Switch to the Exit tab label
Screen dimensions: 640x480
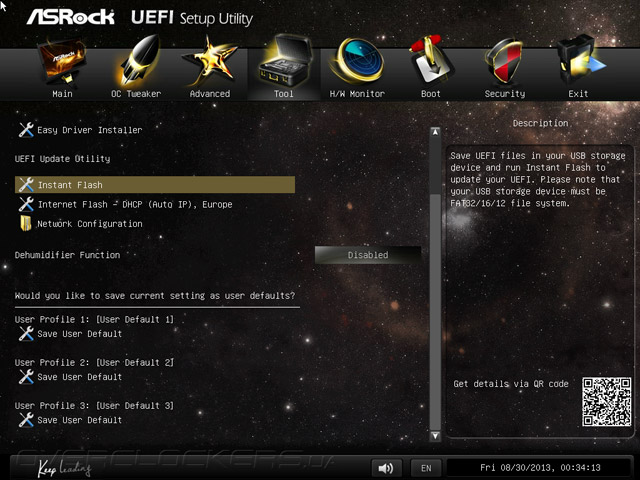(578, 94)
